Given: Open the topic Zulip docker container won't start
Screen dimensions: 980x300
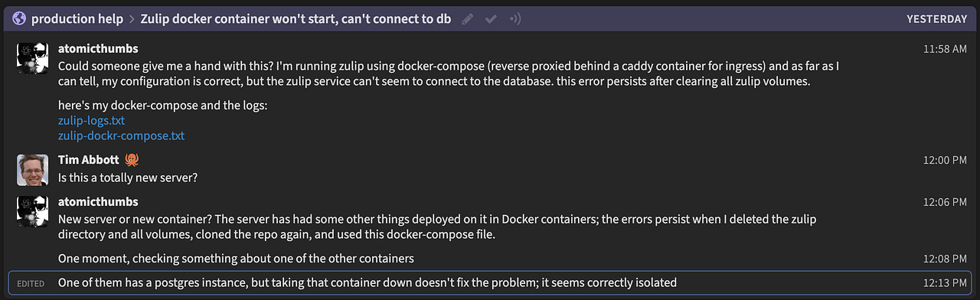Looking at the screenshot, I should click(296, 18).
